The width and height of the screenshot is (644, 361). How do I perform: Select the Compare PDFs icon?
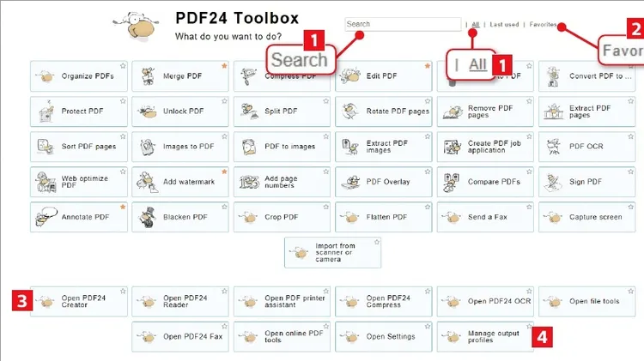[452, 182]
